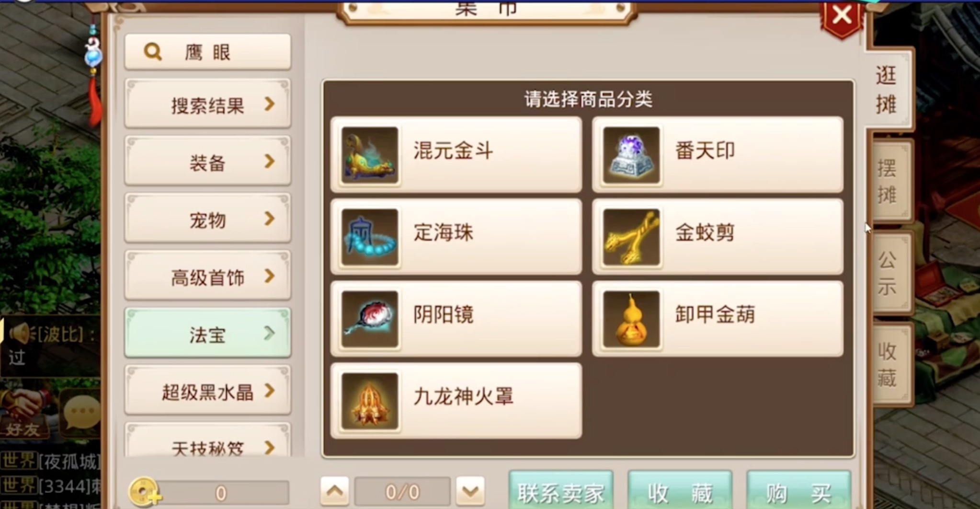
Task: Go to previous page with up arrow
Action: 334,491
